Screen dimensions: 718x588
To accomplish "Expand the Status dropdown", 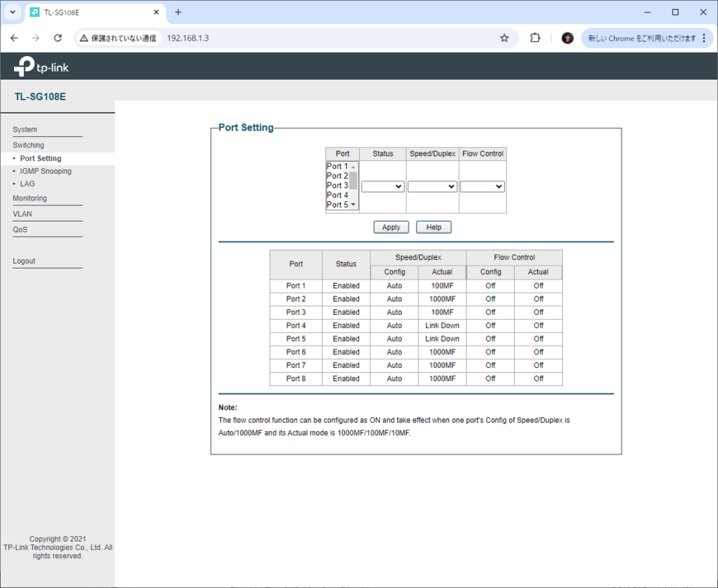I will pos(383,186).
